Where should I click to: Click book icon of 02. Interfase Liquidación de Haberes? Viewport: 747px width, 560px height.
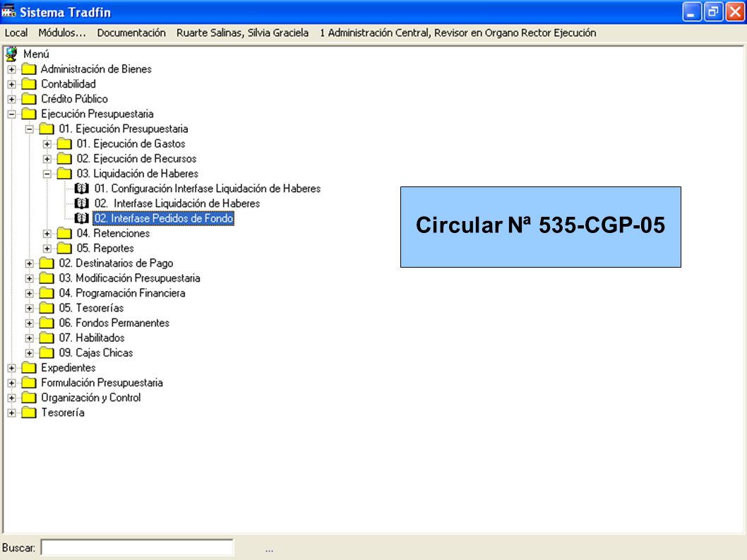(81, 203)
